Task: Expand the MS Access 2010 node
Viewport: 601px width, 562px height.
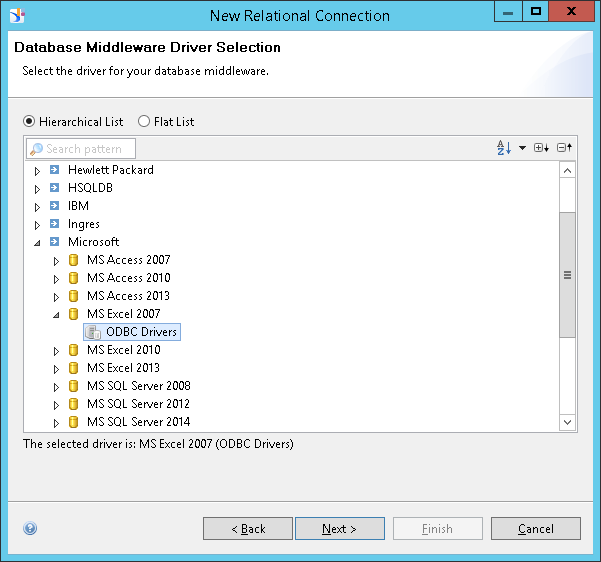Action: [57, 279]
